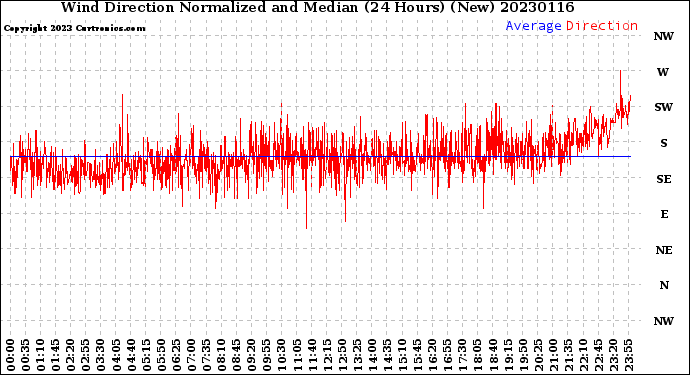The image size is (690, 375).
Task: Click the 16:55 time axis label
Action: coord(448,356)
